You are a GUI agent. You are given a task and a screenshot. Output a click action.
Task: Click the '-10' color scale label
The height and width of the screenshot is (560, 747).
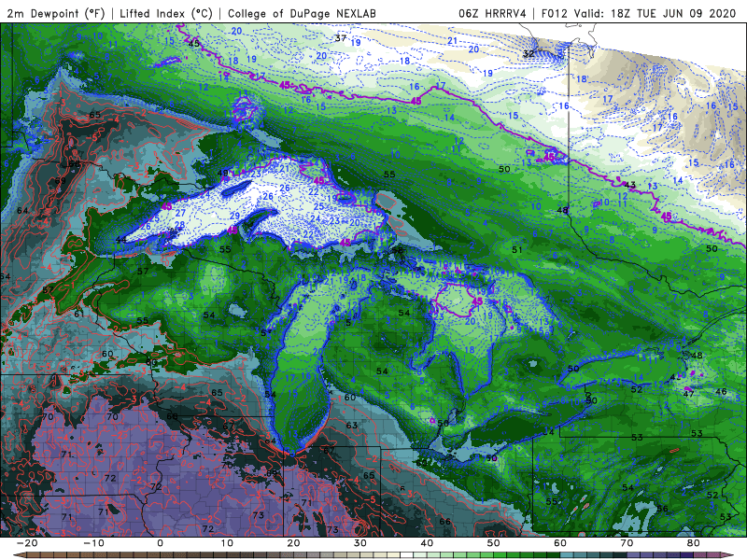93,543
